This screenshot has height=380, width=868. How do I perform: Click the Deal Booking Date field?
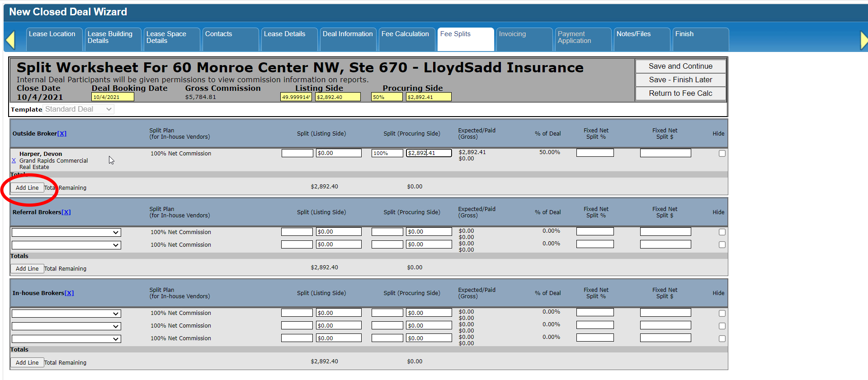click(113, 97)
